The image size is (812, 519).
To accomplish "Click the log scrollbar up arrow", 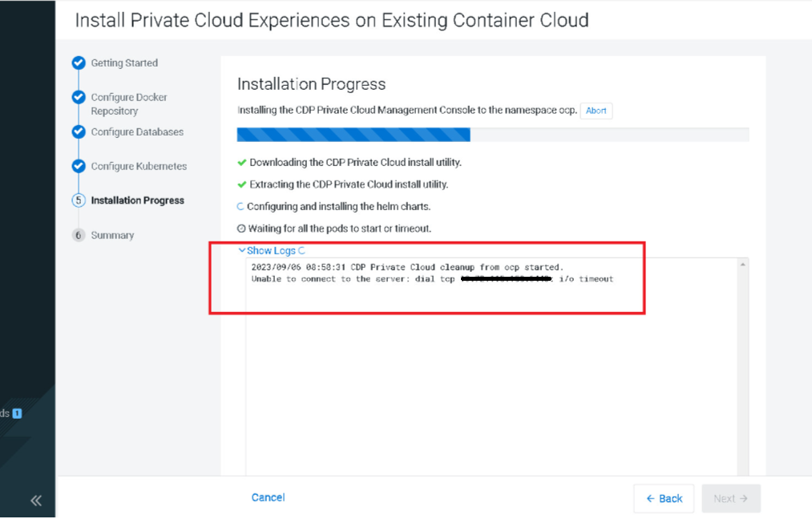I will point(742,265).
